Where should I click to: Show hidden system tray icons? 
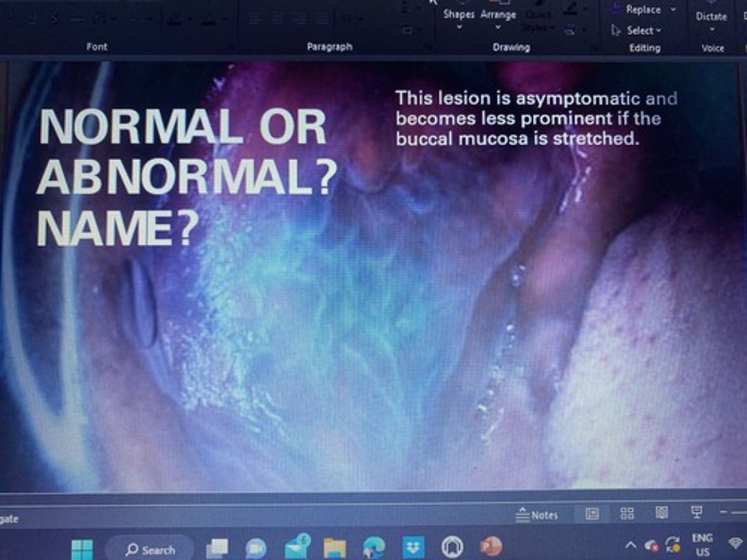pos(630,544)
